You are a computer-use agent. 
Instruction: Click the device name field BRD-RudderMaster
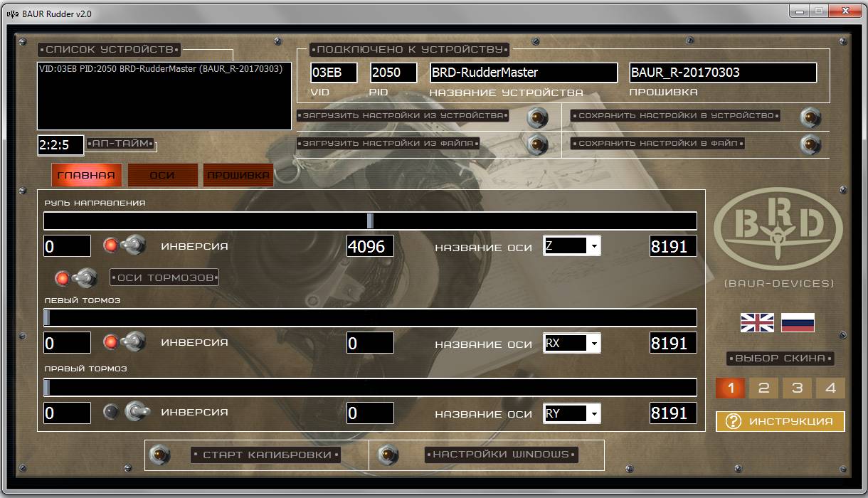pos(524,73)
